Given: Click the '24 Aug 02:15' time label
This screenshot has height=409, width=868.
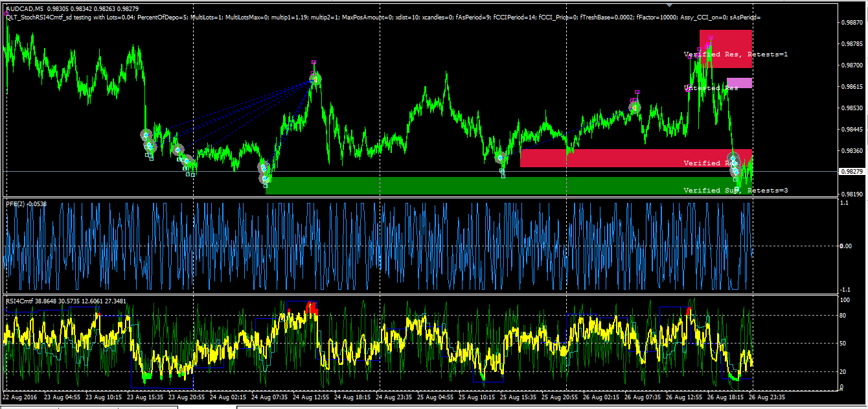Looking at the screenshot, I should click(x=227, y=397).
